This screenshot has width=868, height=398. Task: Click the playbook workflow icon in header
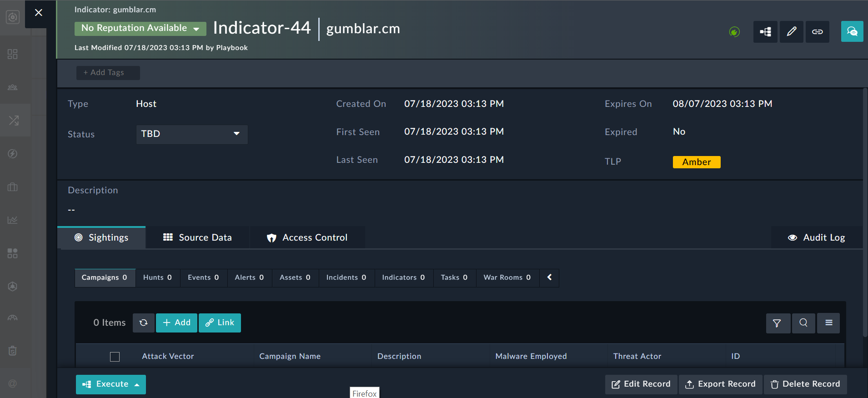pyautogui.click(x=765, y=32)
